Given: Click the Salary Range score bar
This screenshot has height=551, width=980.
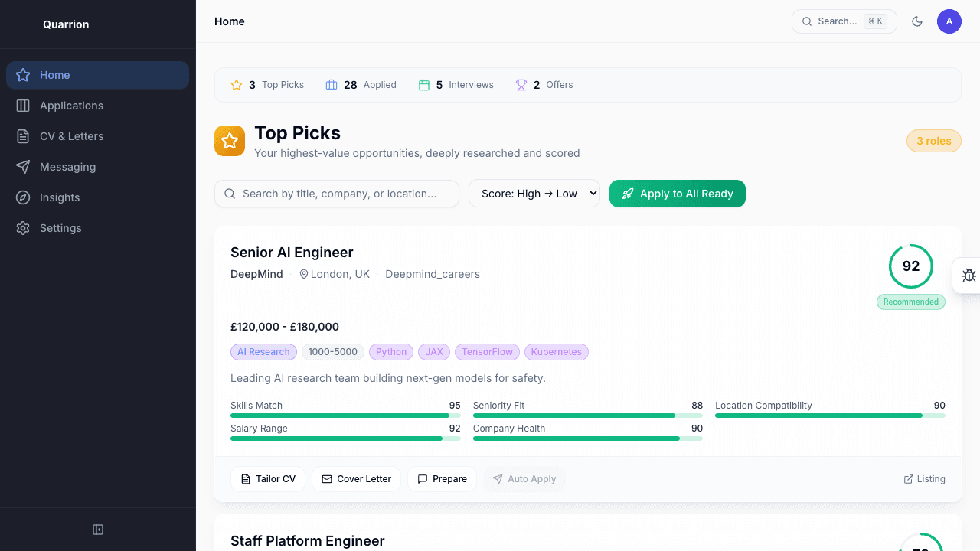Looking at the screenshot, I should 345,439.
